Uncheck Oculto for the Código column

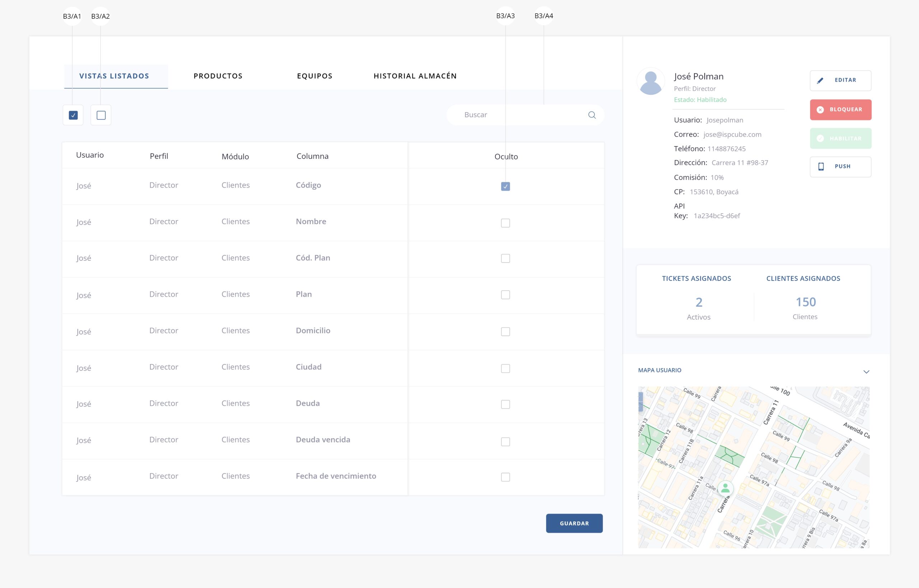tap(505, 186)
